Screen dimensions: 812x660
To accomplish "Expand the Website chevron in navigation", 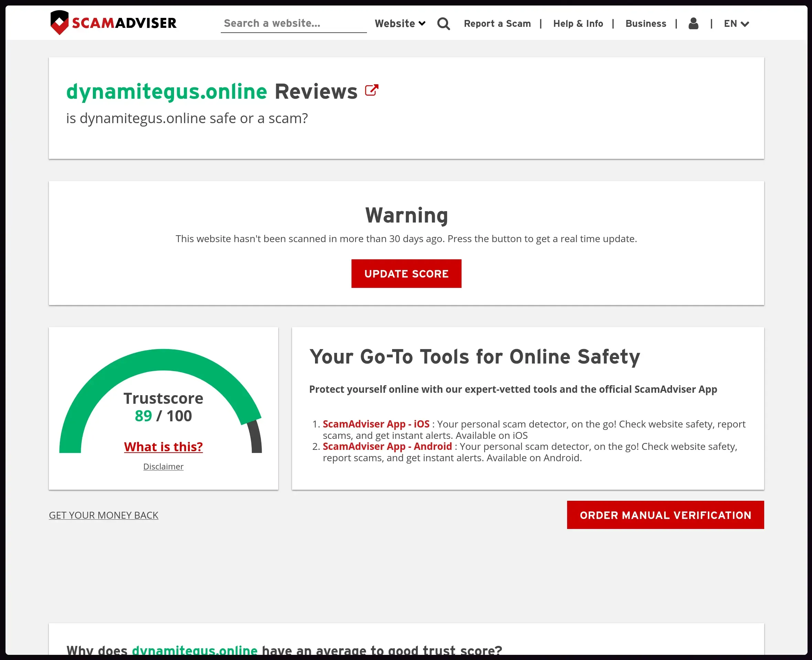I will (422, 23).
